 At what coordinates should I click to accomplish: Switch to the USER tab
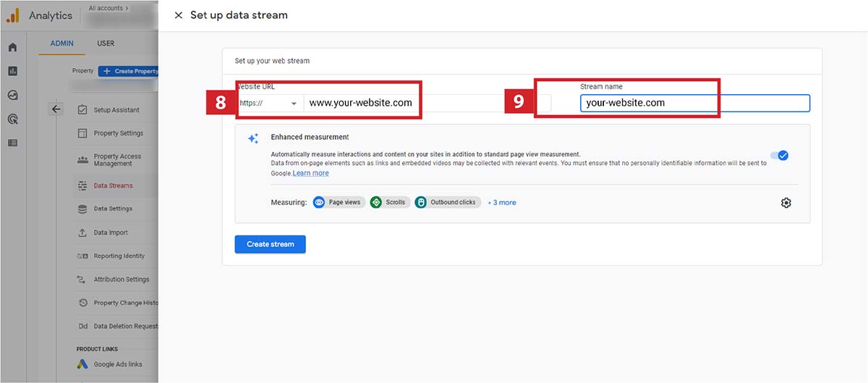click(x=106, y=43)
